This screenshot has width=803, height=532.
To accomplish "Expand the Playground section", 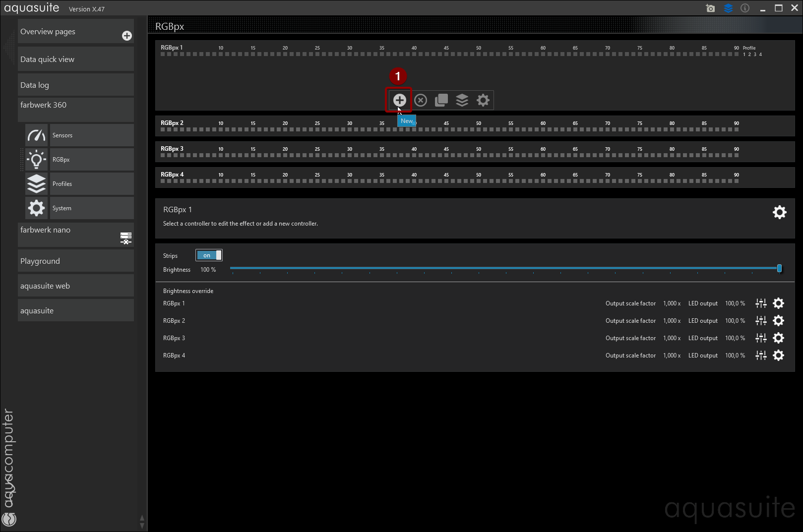I will 75,261.
